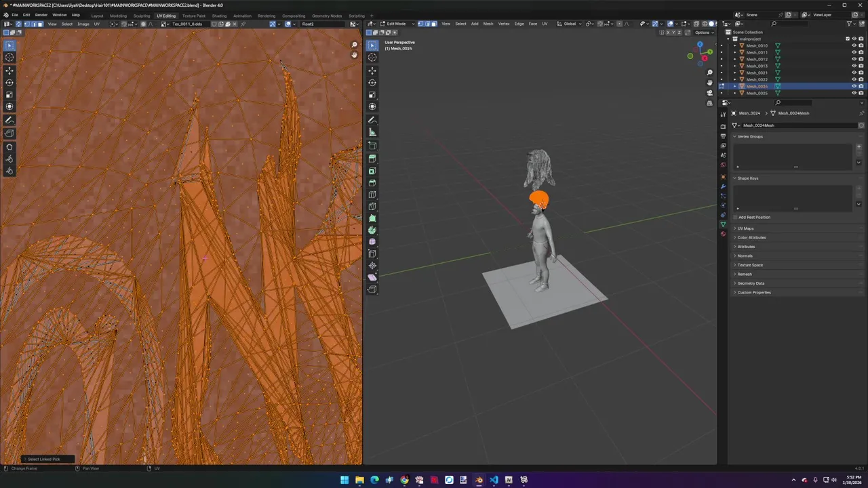Open the Physics properties tab
This screenshot has height=488, width=868.
pyautogui.click(x=723, y=205)
